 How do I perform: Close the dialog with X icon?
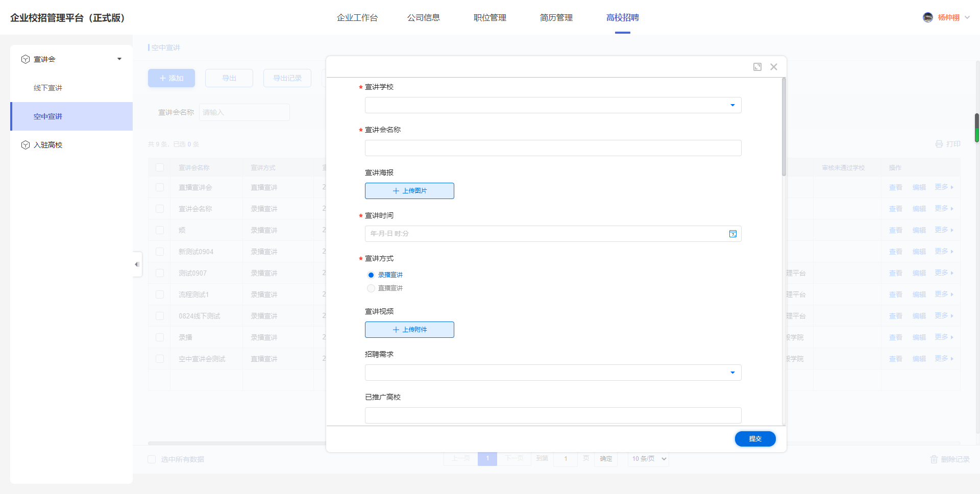click(774, 67)
